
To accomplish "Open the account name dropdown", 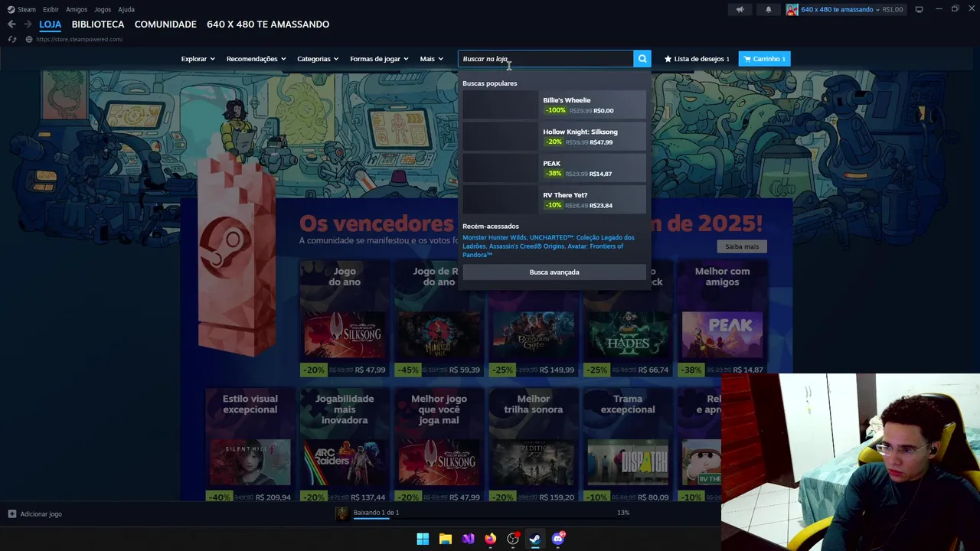I will [840, 9].
